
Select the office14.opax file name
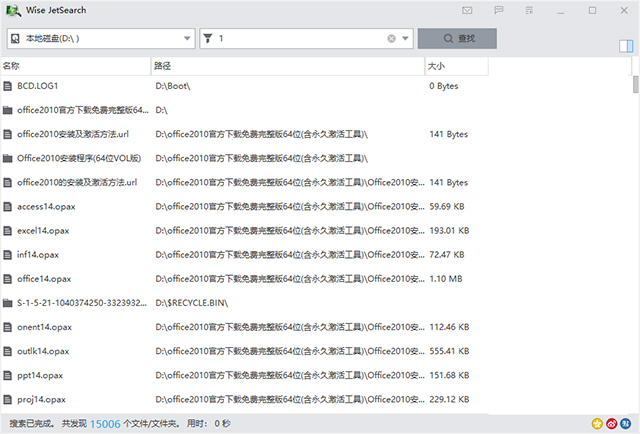click(44, 279)
